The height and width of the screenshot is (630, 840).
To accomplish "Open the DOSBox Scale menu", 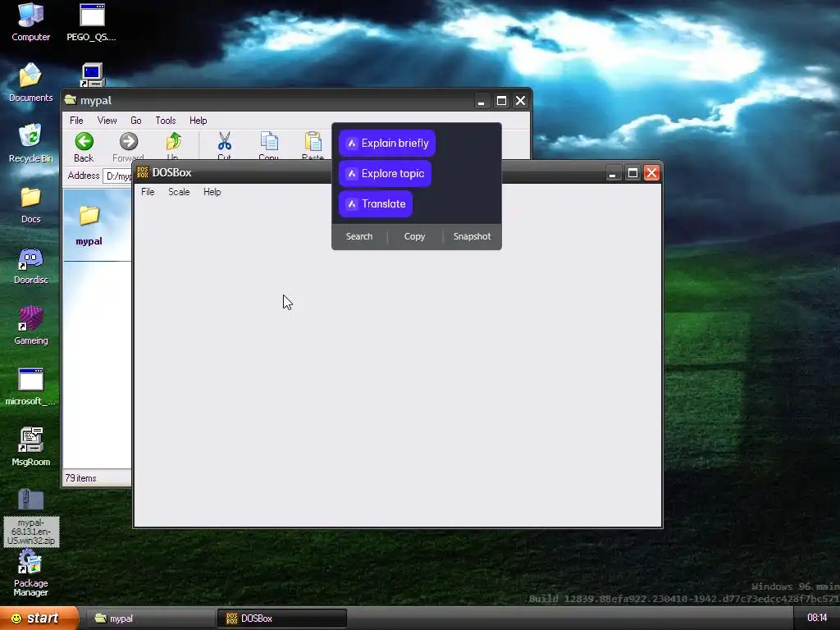I will [179, 192].
